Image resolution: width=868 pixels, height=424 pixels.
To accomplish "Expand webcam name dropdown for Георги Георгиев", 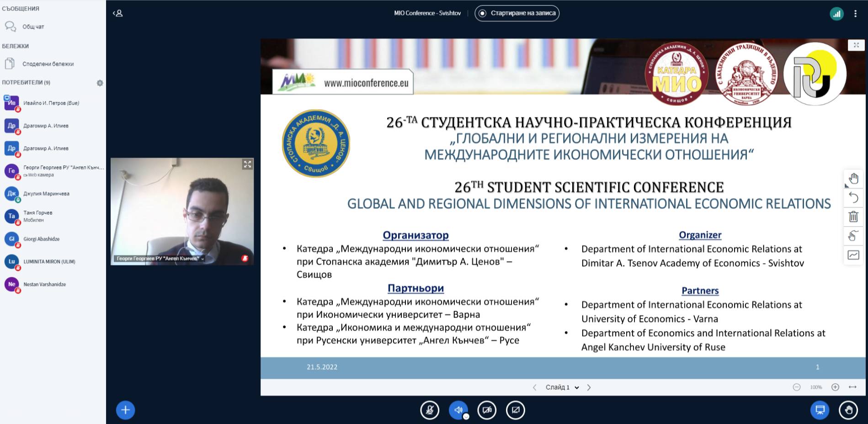I will (x=202, y=259).
